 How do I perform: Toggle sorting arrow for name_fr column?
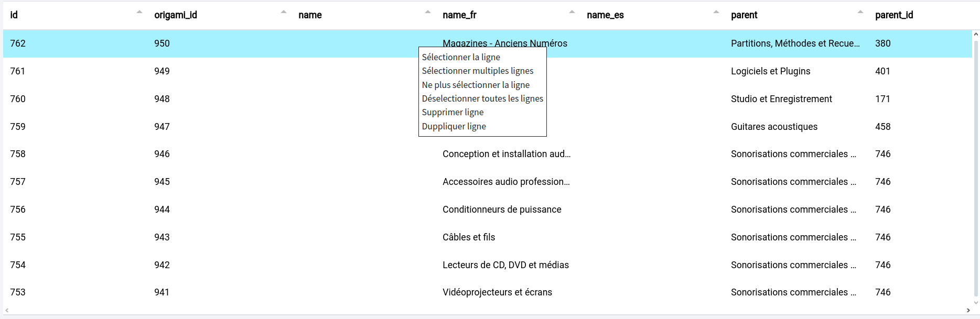tap(572, 12)
